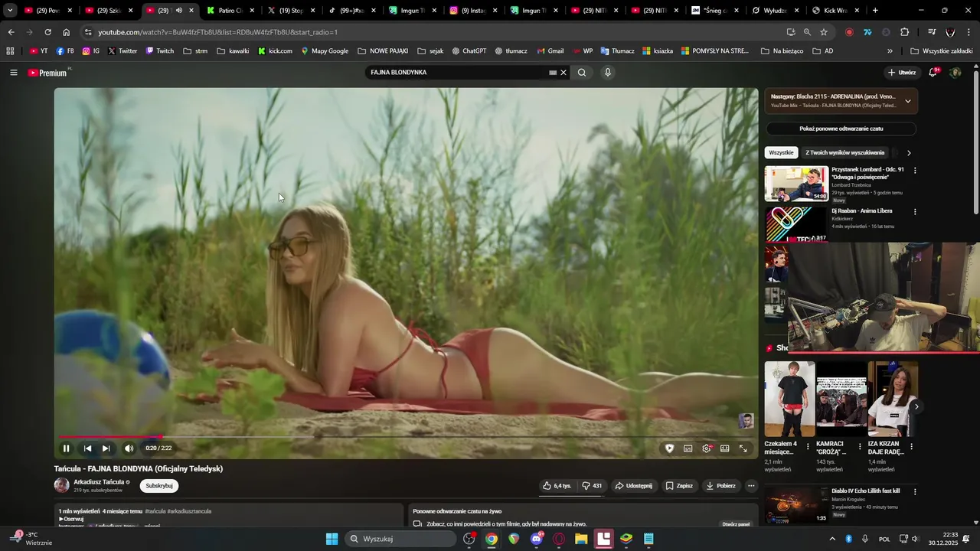Expand the next-up playlist chevron
Image resolution: width=980 pixels, height=551 pixels.
pos(908,101)
